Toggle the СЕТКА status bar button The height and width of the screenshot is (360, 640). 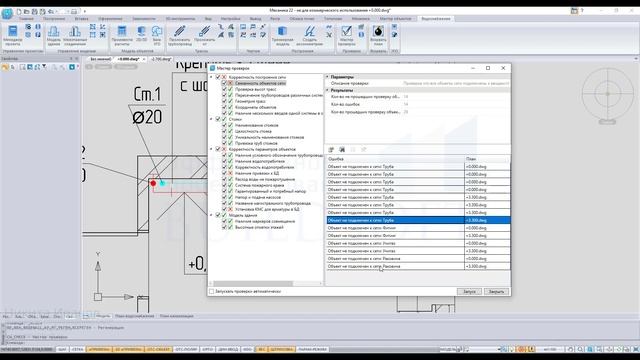pos(77,349)
